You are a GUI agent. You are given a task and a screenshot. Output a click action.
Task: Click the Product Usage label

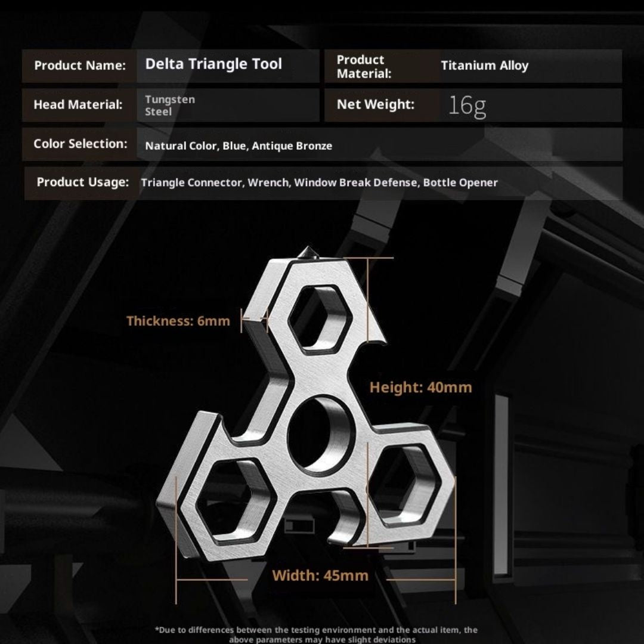click(x=83, y=182)
